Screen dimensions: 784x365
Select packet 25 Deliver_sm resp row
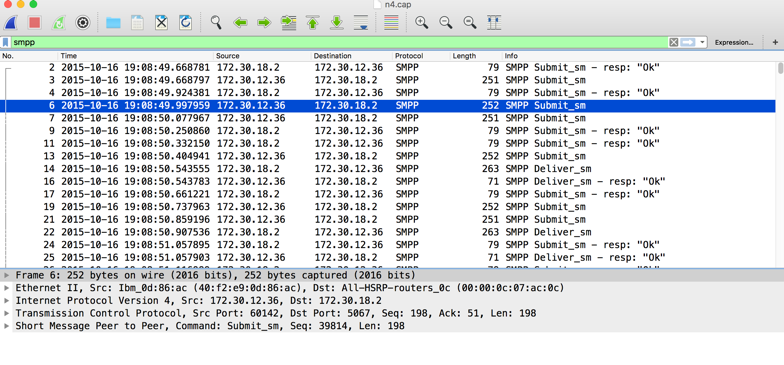coord(389,258)
